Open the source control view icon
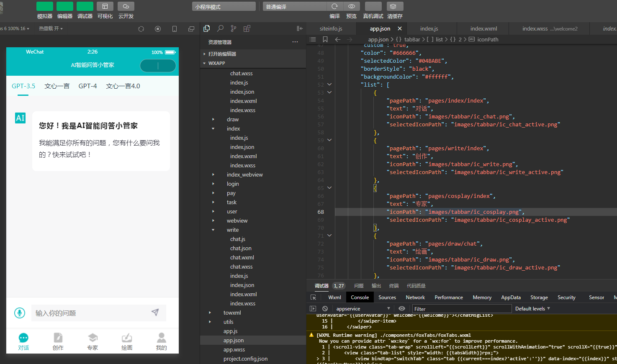 click(x=234, y=28)
